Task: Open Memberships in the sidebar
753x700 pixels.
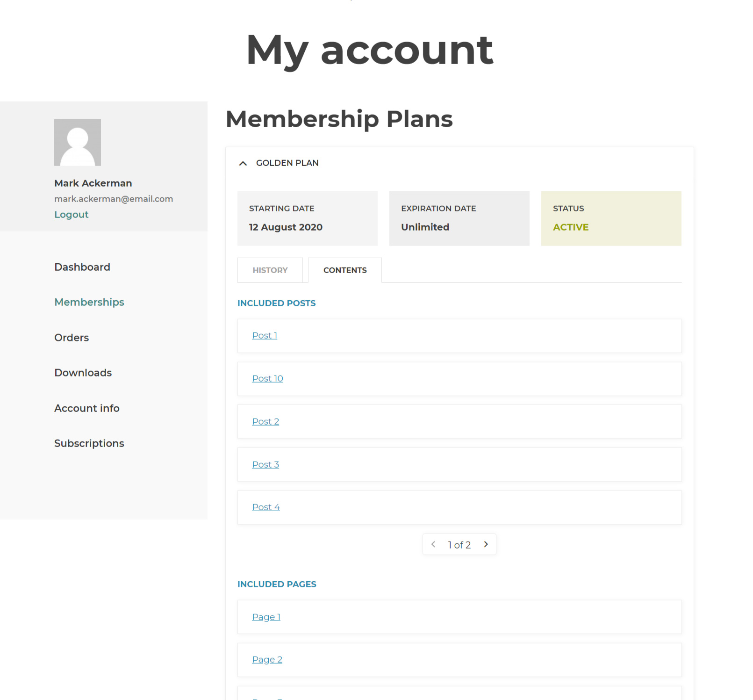Action: [89, 302]
